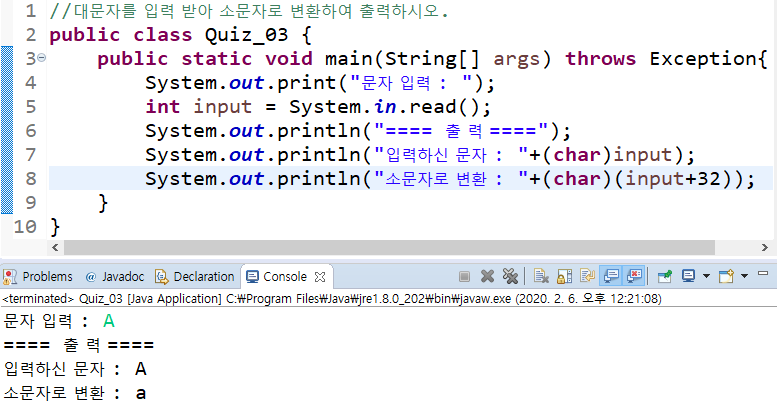Click the 'int' keyword on line 5
Viewport: 777px width, 404px height.
tap(163, 107)
